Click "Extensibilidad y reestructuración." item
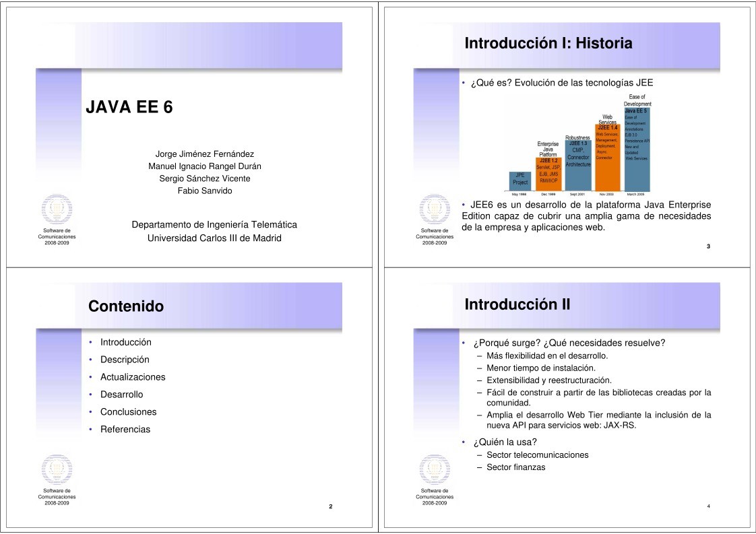 pos(549,380)
